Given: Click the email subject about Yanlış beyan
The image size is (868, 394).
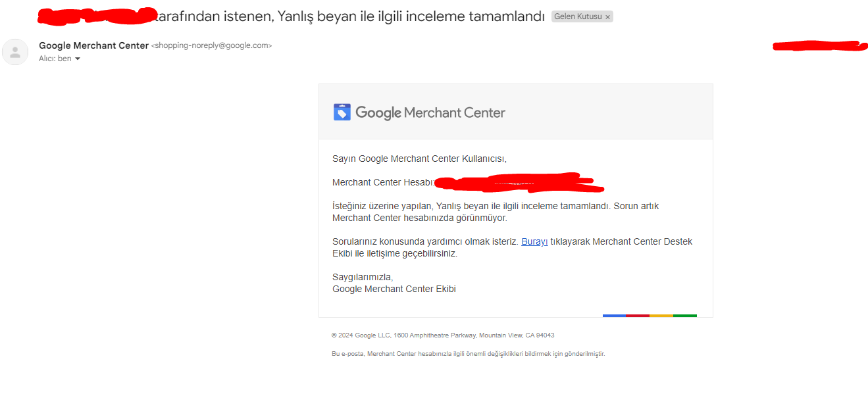Looking at the screenshot, I should pos(292,16).
